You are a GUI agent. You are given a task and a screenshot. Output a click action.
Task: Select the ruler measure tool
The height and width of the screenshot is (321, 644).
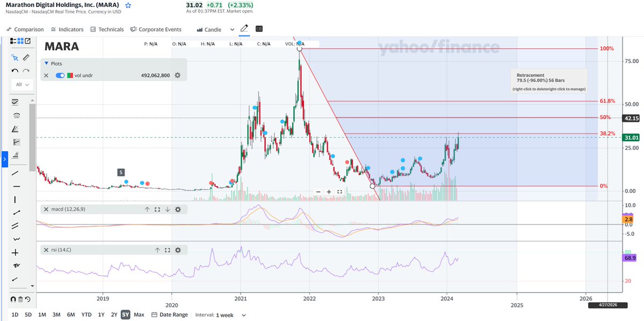point(26,57)
